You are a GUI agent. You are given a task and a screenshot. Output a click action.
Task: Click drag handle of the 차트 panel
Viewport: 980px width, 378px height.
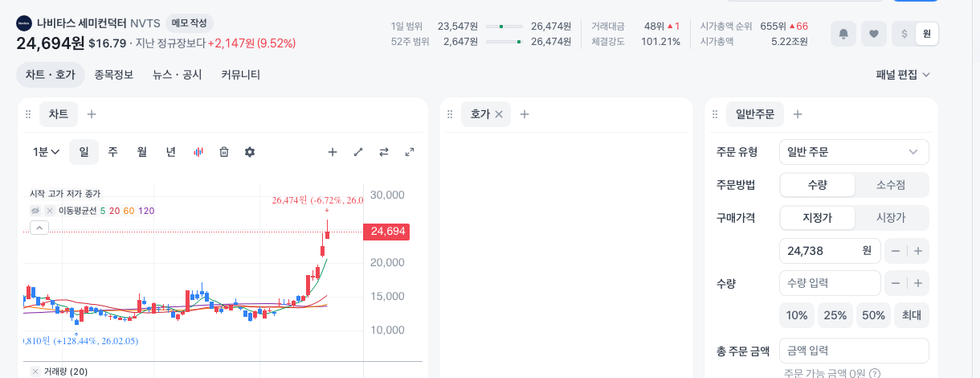(28, 114)
